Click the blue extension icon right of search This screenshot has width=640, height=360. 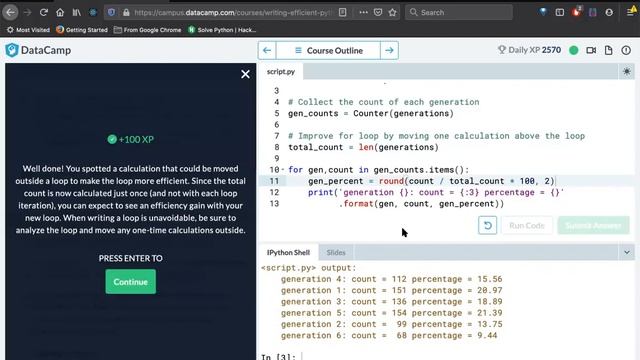point(543,13)
